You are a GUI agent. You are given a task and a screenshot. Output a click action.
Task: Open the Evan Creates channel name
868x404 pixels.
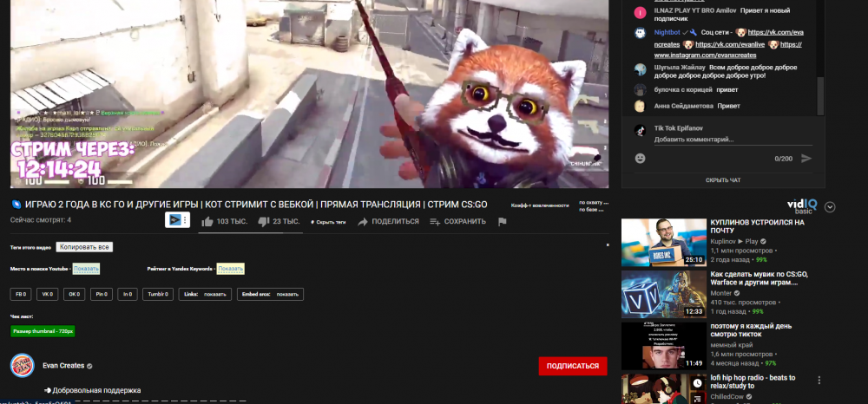(x=63, y=365)
